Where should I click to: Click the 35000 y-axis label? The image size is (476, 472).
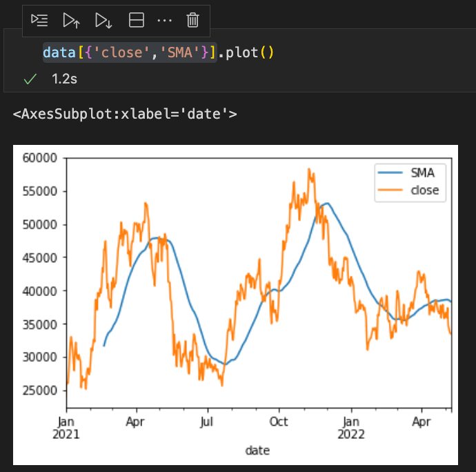point(40,324)
